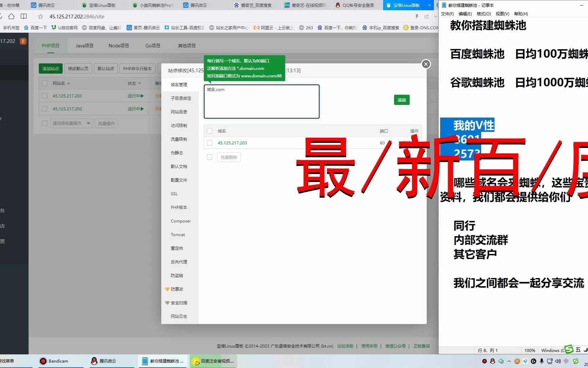Image resolution: width=588 pixels, height=368 pixels.
Task: Open the notepad 视图(V) menu
Action: pos(502,14)
